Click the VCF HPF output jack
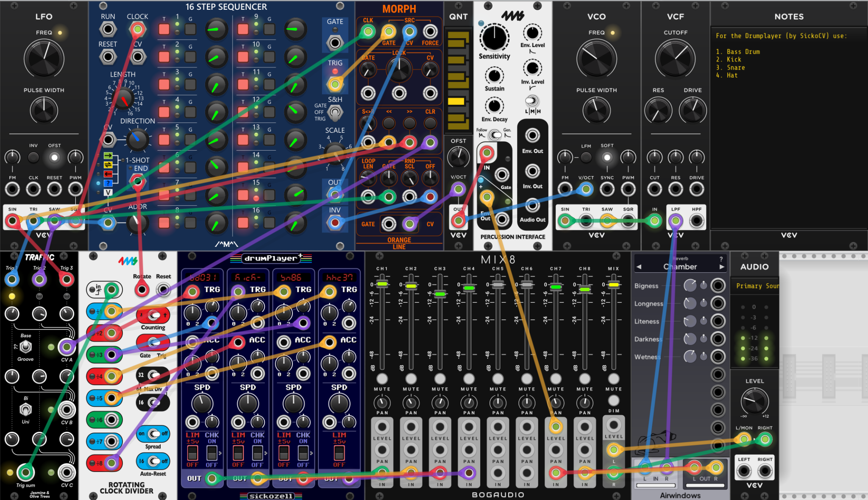This screenshot has height=500, width=868. point(696,221)
